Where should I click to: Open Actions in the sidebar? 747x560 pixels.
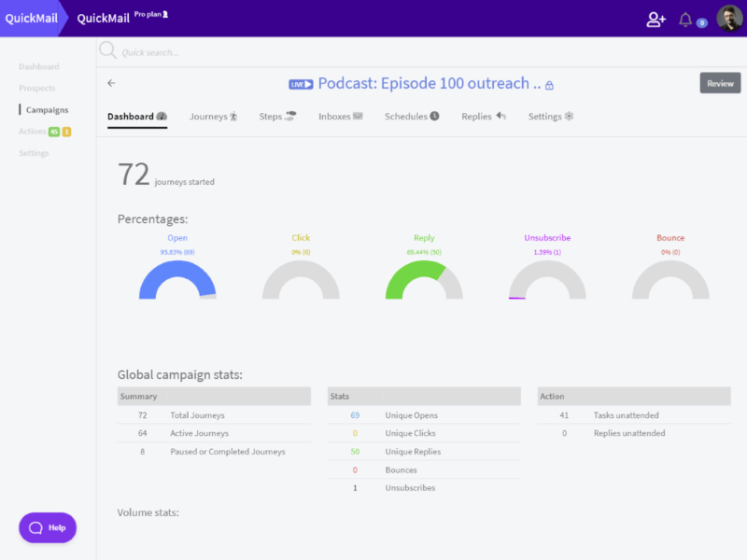point(33,132)
